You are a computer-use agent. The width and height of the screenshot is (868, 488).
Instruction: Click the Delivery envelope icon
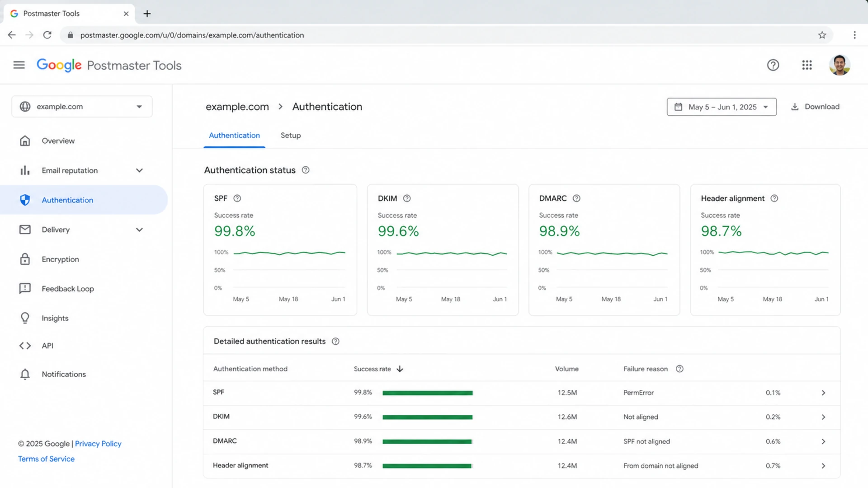[x=25, y=230]
